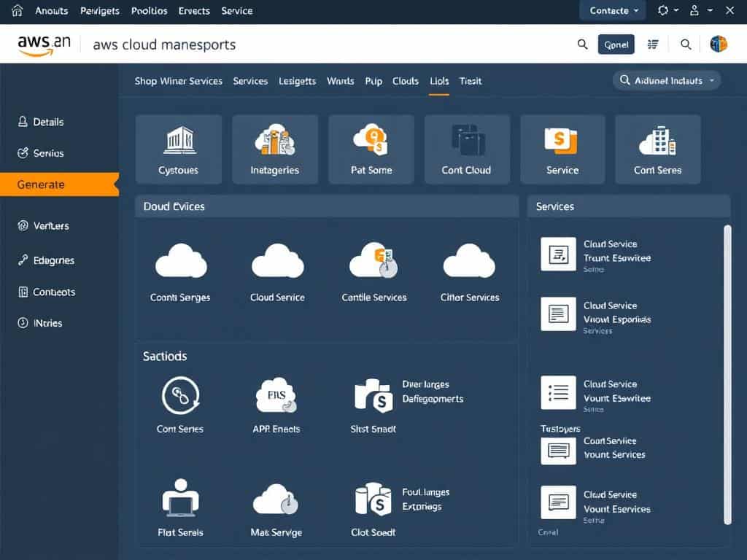This screenshot has height=560, width=747.
Task: Open the Court Serviice Vount Services icon
Action: 558,450
